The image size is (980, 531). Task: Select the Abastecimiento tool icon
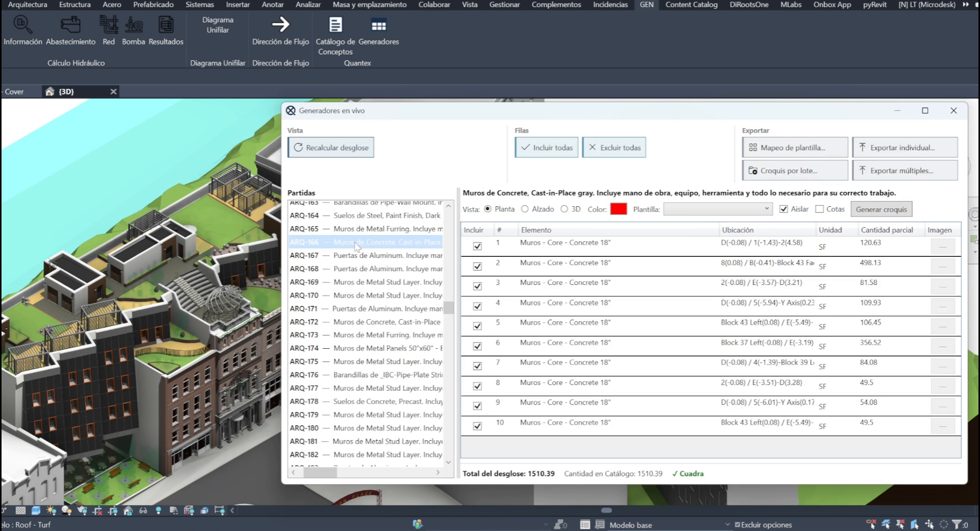coord(70,25)
